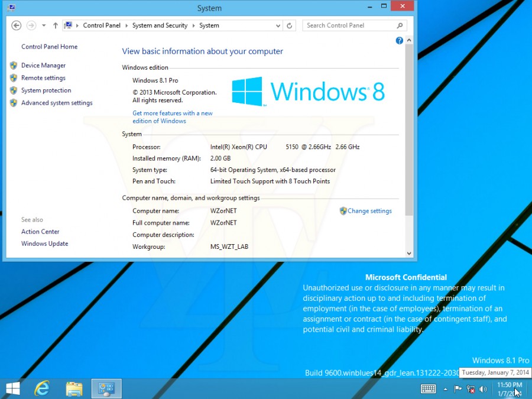Expand the recent locations dropdown arrow
Viewport: 532px width, 399px height.
[44, 25]
